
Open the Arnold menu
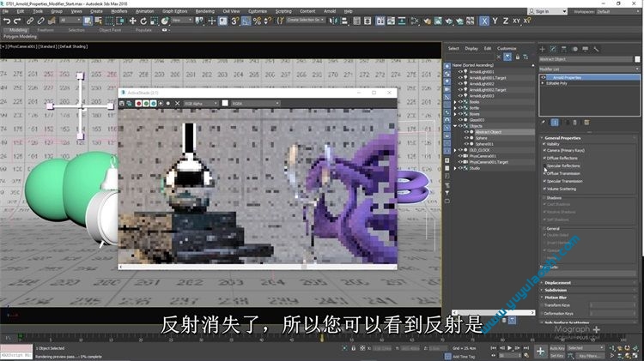click(330, 11)
